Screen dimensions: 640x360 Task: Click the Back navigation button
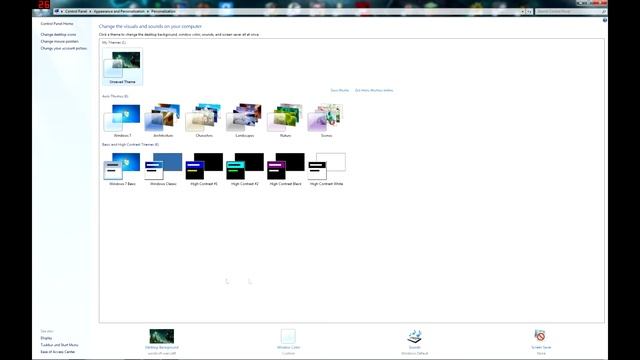point(38,11)
